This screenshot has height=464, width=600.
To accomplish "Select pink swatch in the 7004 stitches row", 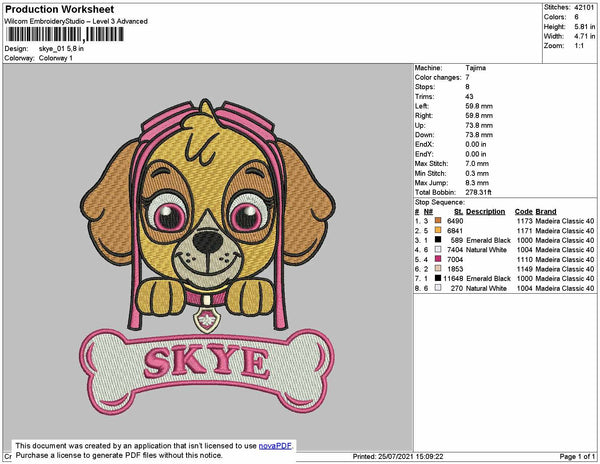I will point(438,259).
